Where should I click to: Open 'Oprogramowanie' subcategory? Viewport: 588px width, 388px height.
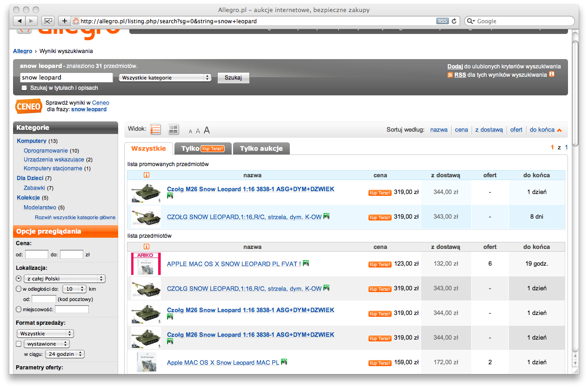(x=46, y=151)
